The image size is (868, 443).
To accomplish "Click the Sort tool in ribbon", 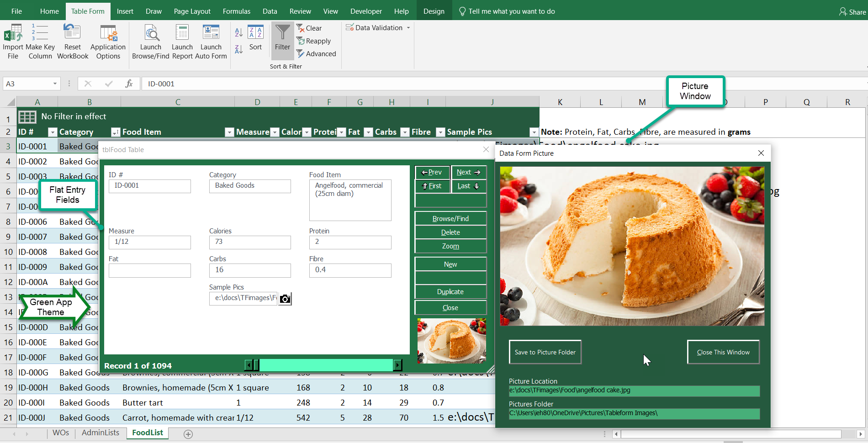I will (255, 41).
